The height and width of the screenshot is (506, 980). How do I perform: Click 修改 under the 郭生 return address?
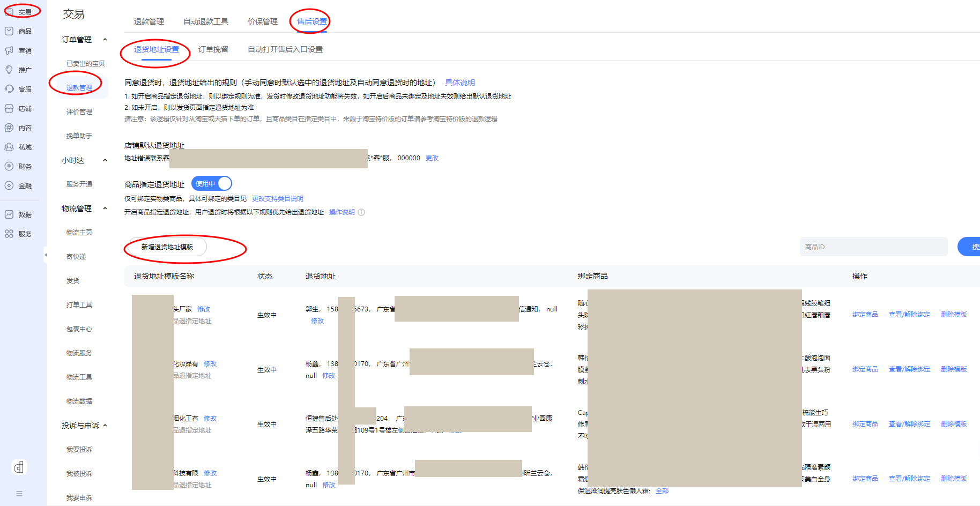coord(317,321)
